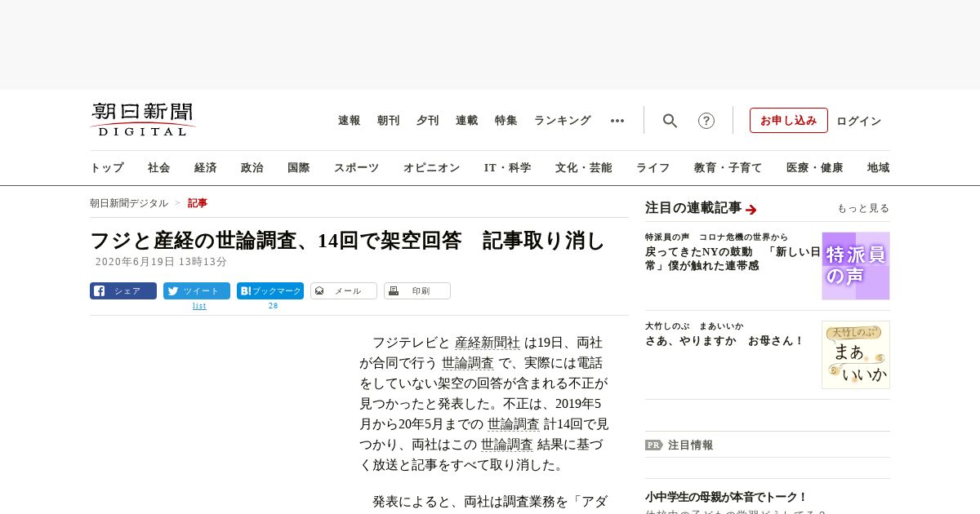This screenshot has height=514, width=980.
Task: Go to 社会 section
Action: click(x=159, y=168)
